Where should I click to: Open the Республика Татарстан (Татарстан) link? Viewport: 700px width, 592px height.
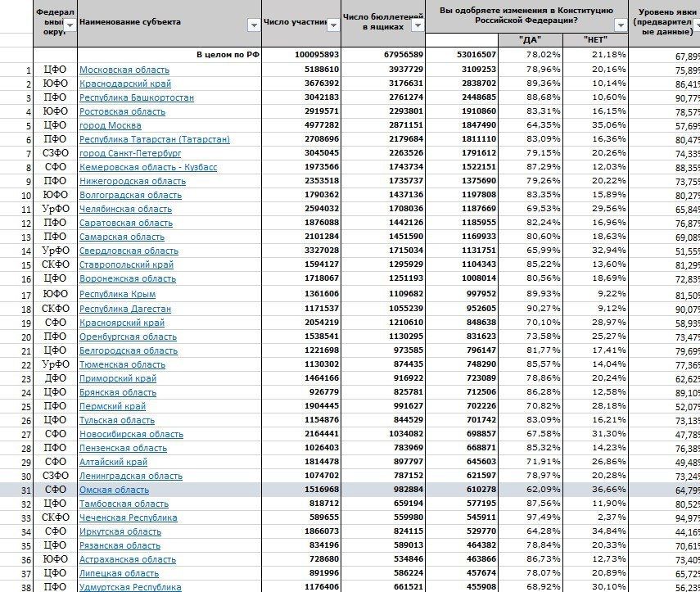coord(155,139)
